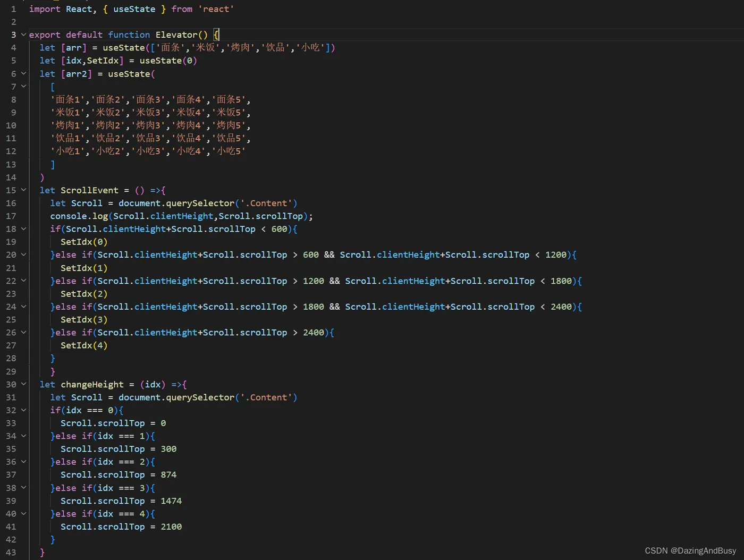
Task: Click scrollTop value 300 on line 35
Action: [168, 449]
